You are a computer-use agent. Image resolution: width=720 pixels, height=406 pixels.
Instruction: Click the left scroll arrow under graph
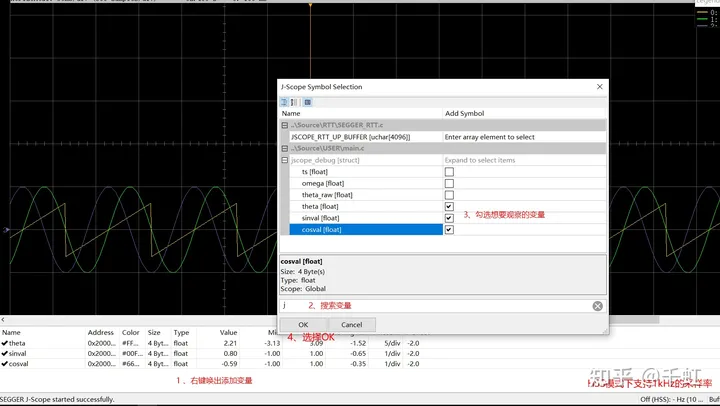point(3,319)
